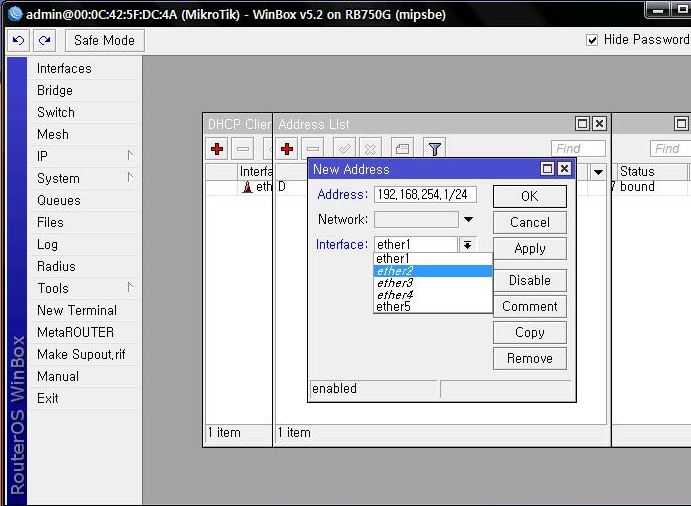691x506 pixels.
Task: Click the checkmark enable icon in Address List
Action: pyautogui.click(x=344, y=149)
